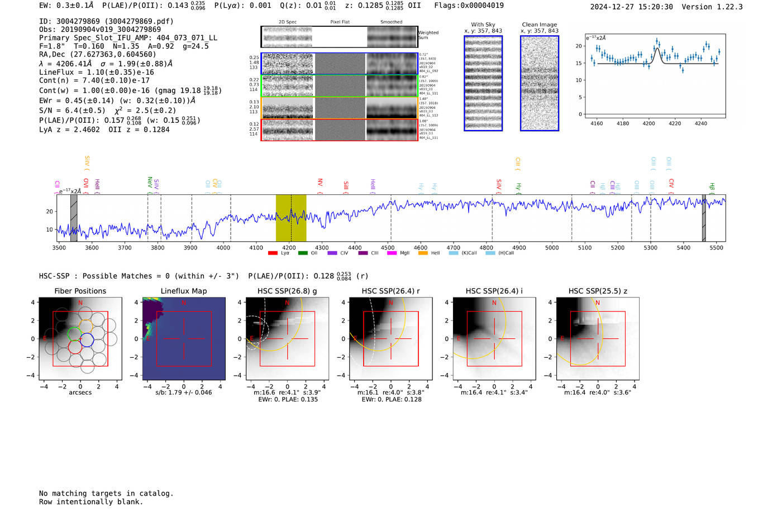Select the Fiber Positions panel

(80, 339)
